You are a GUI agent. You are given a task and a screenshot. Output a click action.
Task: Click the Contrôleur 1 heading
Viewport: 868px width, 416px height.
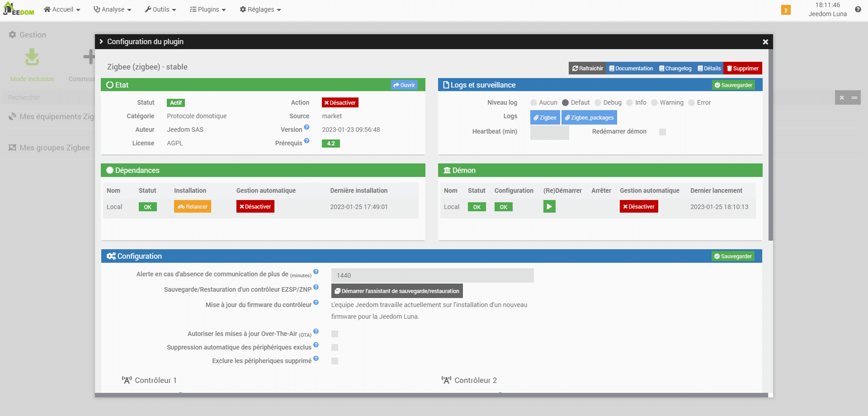tap(156, 380)
